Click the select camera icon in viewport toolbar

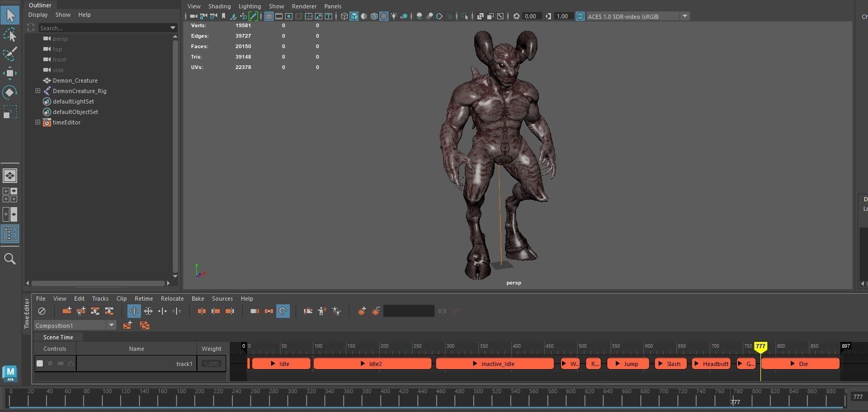(193, 16)
